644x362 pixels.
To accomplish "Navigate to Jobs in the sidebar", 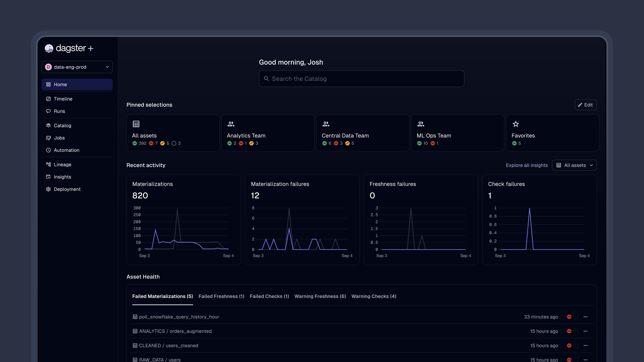I will (x=77, y=138).
